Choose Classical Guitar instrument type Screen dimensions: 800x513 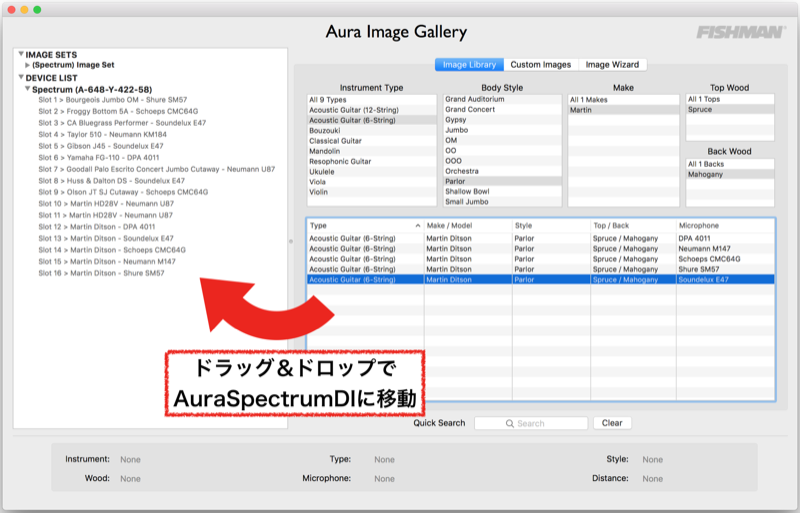371,141
